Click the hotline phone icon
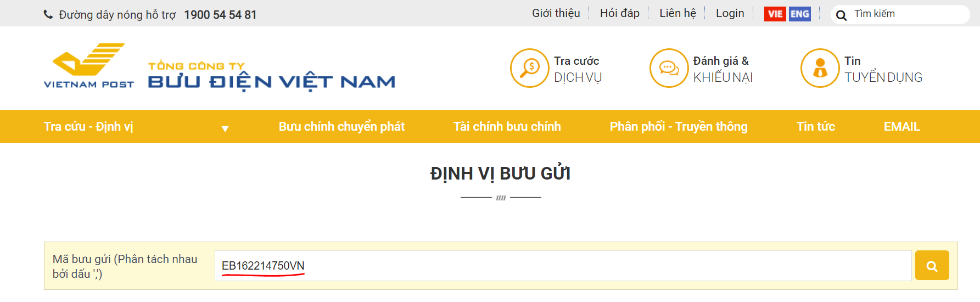The height and width of the screenshot is (302, 980). (48, 15)
